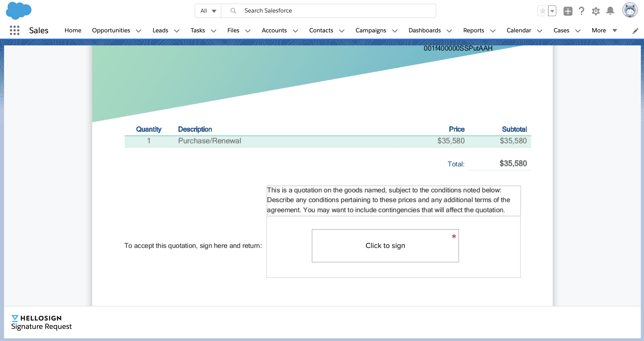Open the App Launcher grid icon
This screenshot has width=644, height=341.
[x=14, y=30]
